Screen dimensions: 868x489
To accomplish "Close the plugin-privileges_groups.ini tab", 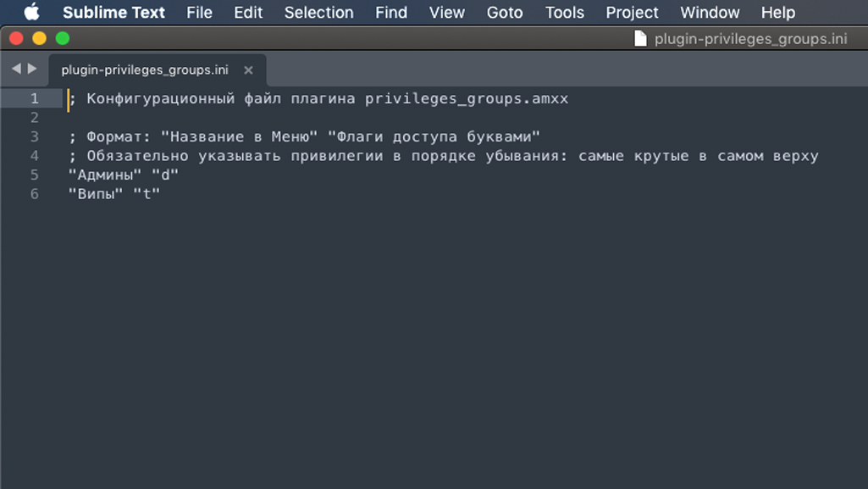I will [249, 70].
